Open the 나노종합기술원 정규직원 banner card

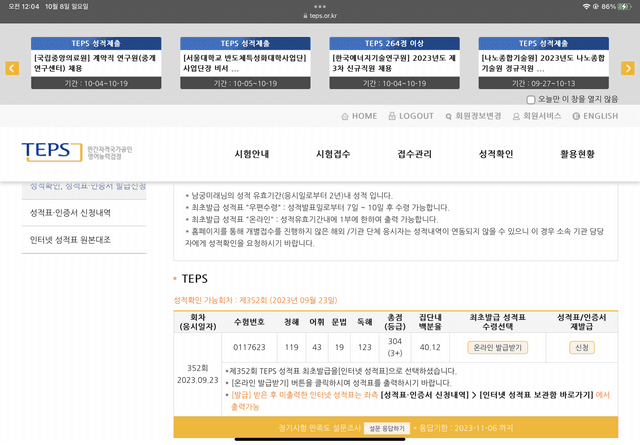coord(544,63)
